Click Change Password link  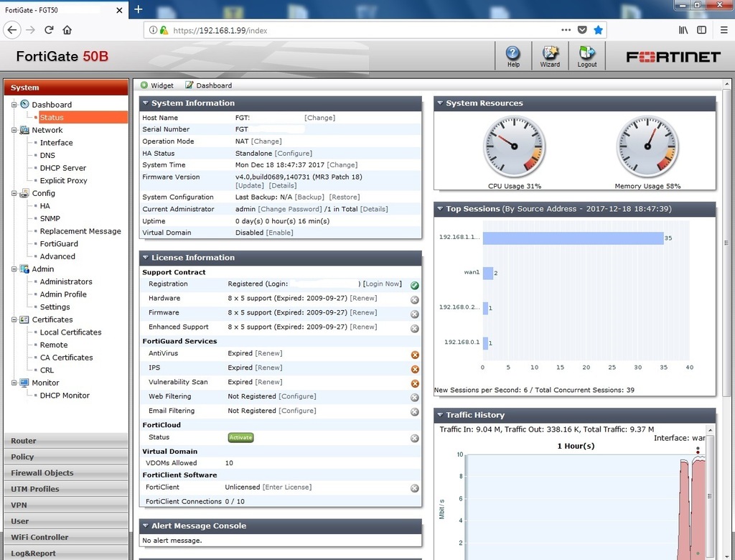290,209
